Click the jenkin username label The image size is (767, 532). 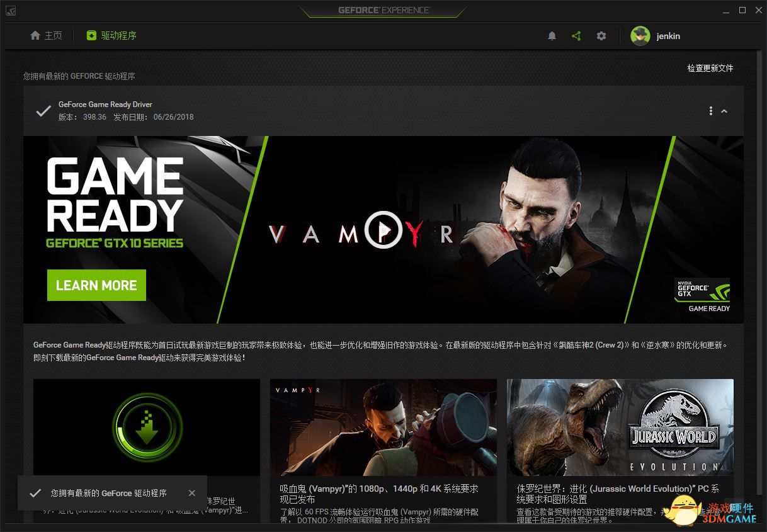coord(668,36)
